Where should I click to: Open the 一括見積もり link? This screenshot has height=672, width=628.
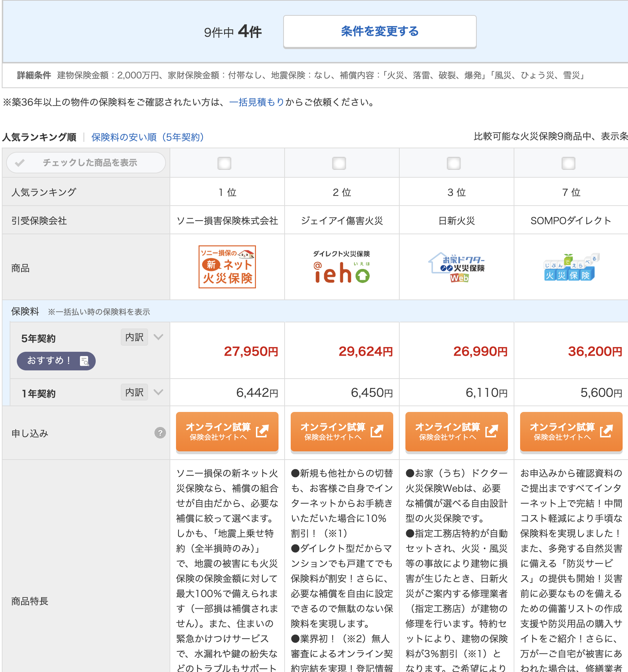[257, 102]
